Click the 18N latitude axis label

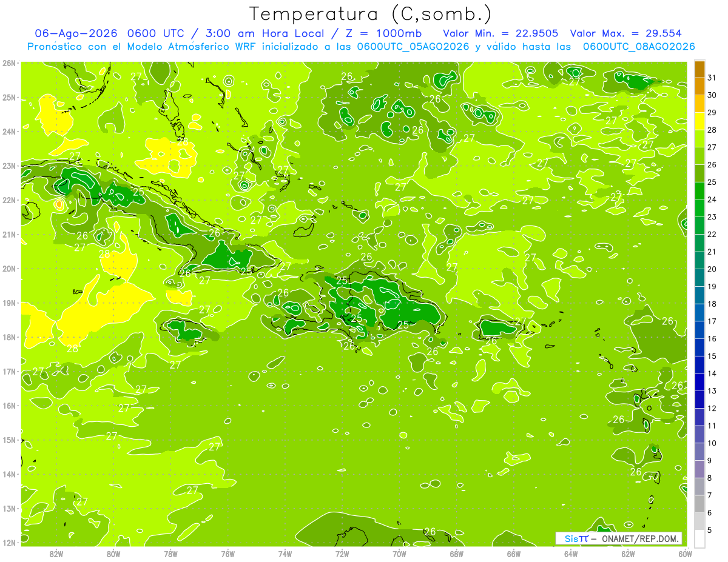coord(9,337)
